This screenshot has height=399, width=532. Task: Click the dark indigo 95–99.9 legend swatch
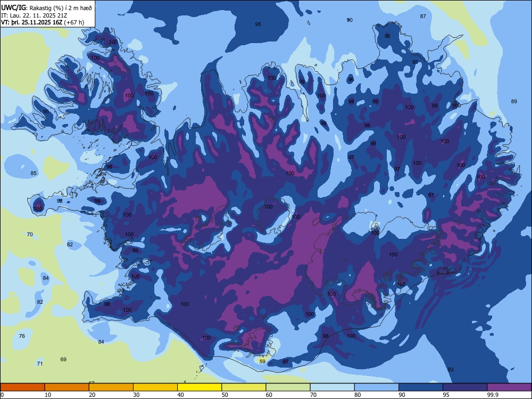coord(465,387)
